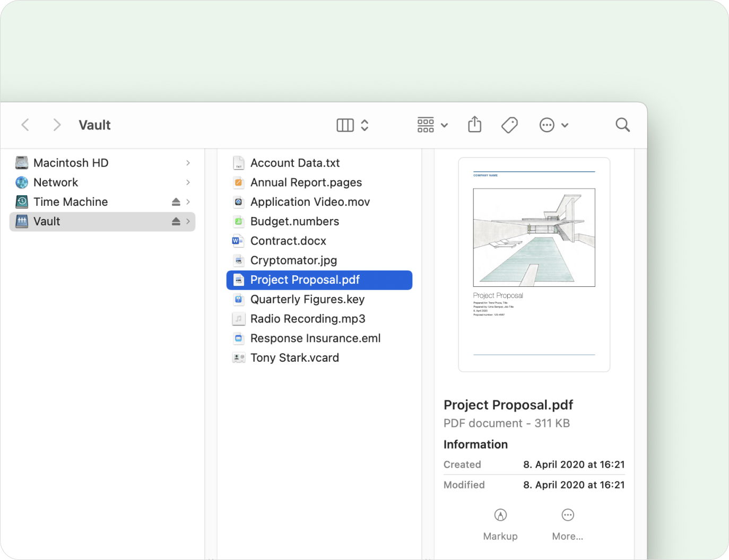Expand the Macintosh HD chevron
Viewport: 729px width, 560px height.
[188, 163]
